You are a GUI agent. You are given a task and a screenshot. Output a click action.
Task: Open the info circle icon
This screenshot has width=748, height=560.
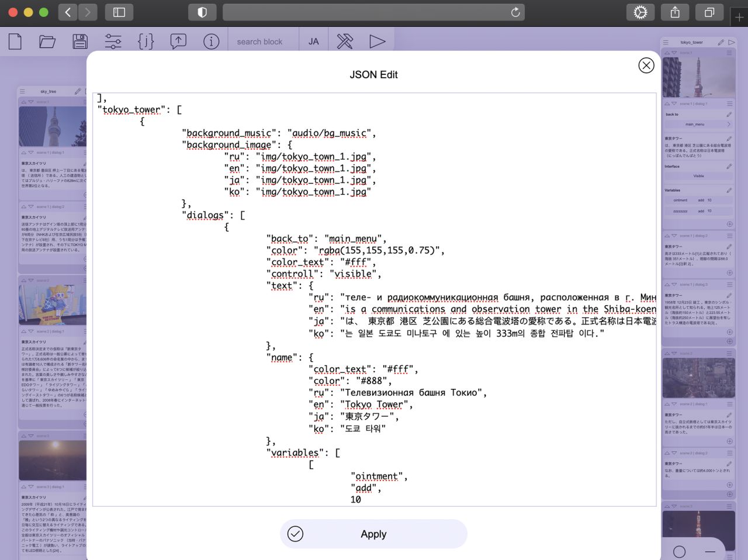point(211,42)
